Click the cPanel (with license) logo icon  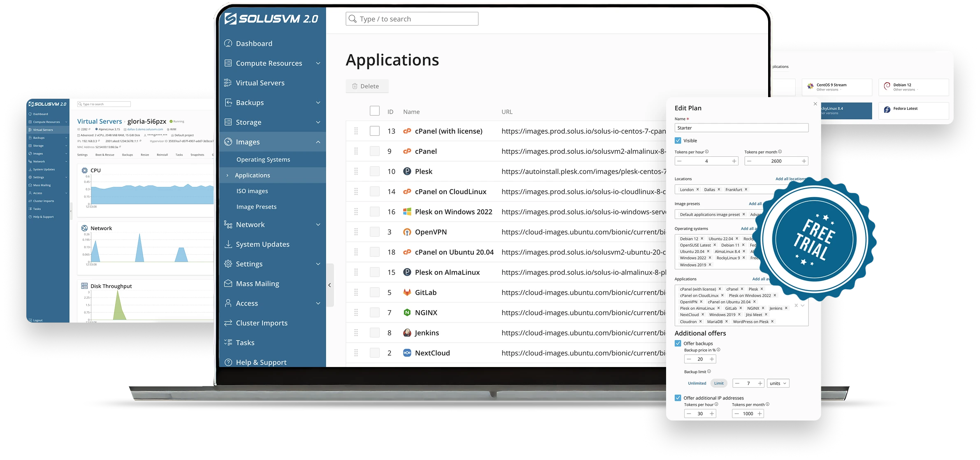(407, 131)
